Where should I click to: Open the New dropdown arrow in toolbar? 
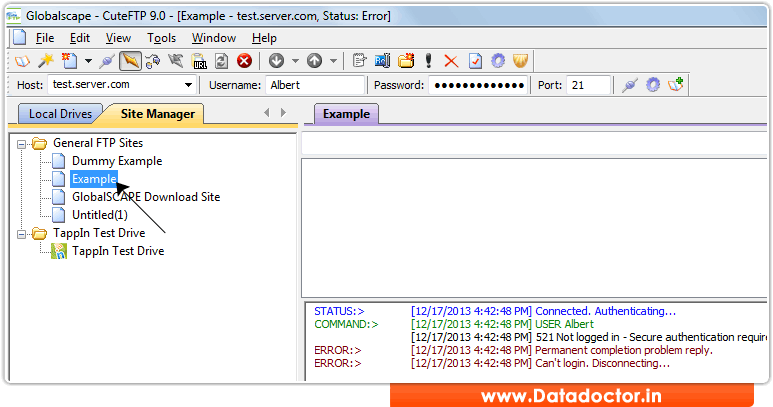coord(88,61)
